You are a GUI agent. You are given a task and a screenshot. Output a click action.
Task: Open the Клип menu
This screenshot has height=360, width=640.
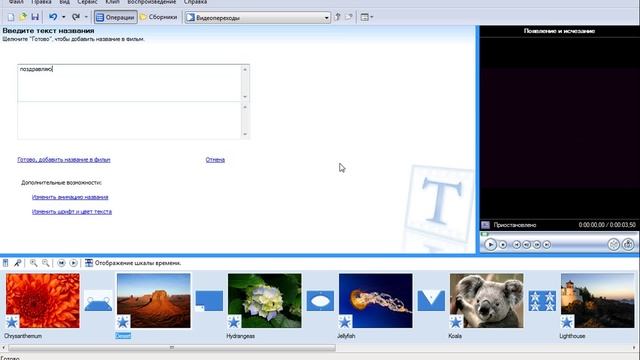click(x=112, y=2)
